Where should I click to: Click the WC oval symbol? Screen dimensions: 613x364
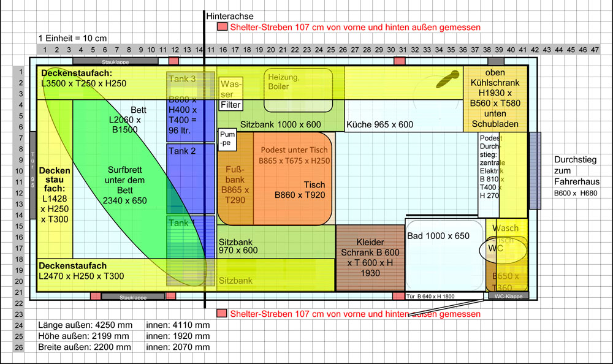coord(503,249)
